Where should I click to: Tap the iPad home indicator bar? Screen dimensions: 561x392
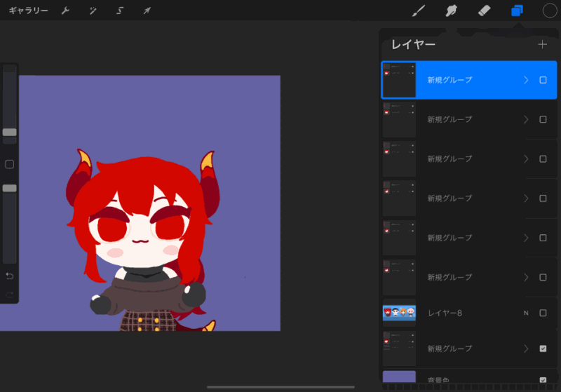point(281,387)
